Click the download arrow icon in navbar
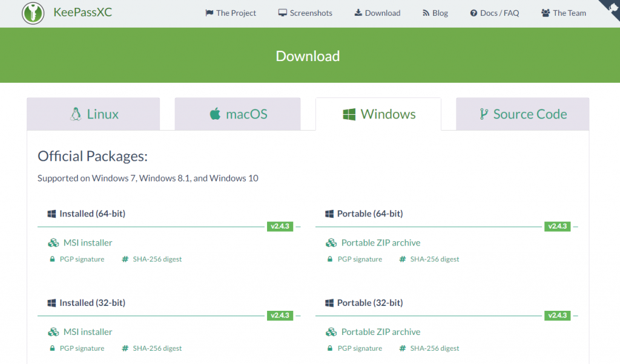Viewport: 620px width, 364px height. [358, 13]
